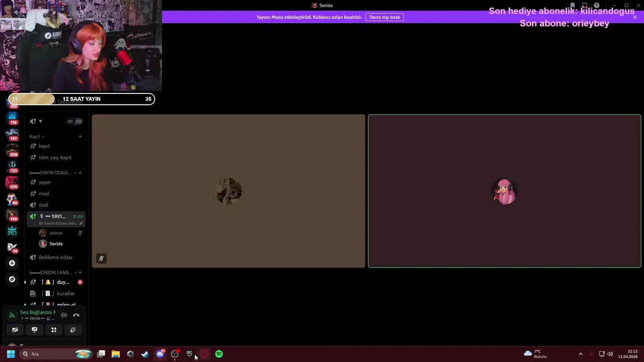
Task: Dismiss the streamer mode banner
Action: (x=635, y=17)
